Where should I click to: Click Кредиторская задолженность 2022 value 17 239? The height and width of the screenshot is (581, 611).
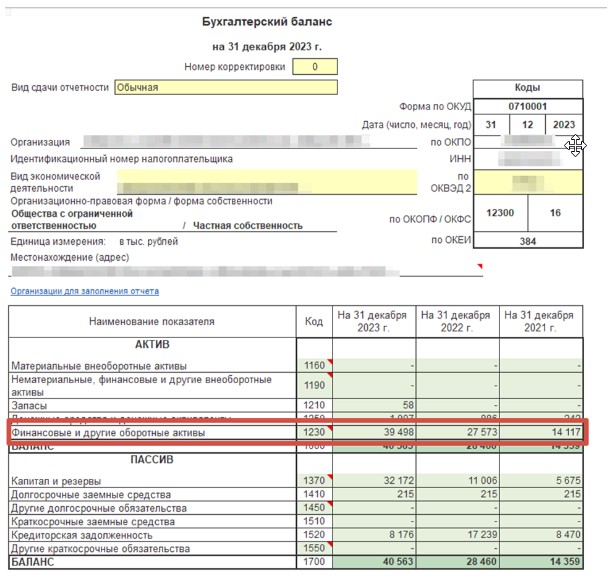[x=457, y=536]
